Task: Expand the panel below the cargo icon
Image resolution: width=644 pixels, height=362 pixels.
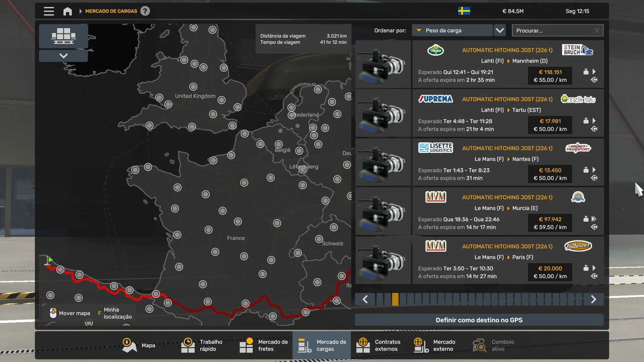Action: click(x=63, y=56)
